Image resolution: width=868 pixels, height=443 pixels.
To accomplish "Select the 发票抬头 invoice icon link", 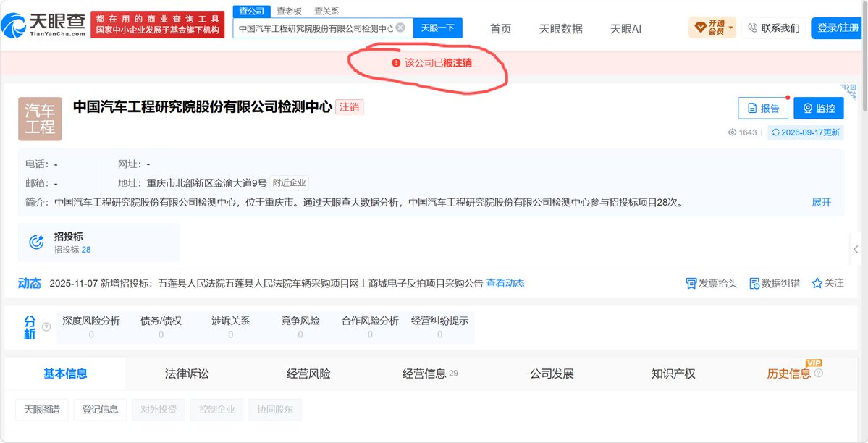I will (x=712, y=283).
